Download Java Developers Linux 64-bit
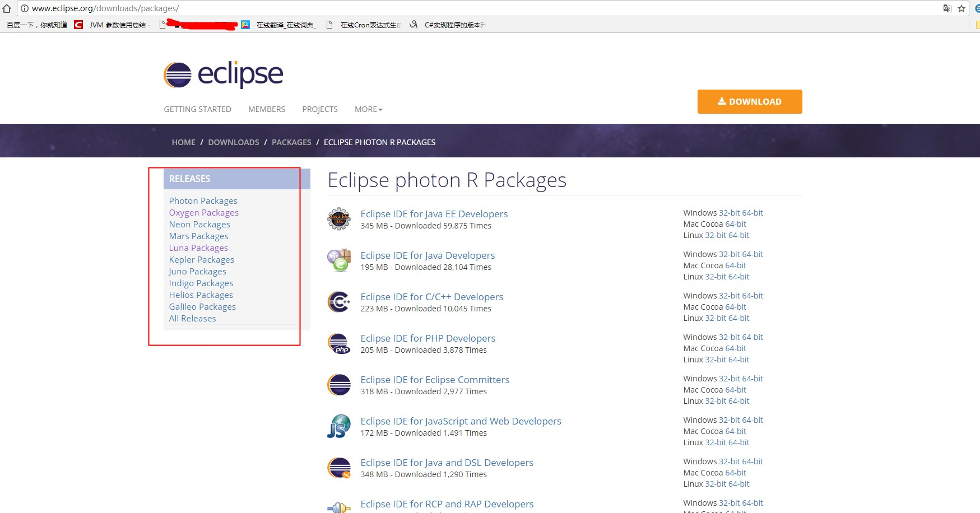The height and width of the screenshot is (513, 980). click(739, 277)
